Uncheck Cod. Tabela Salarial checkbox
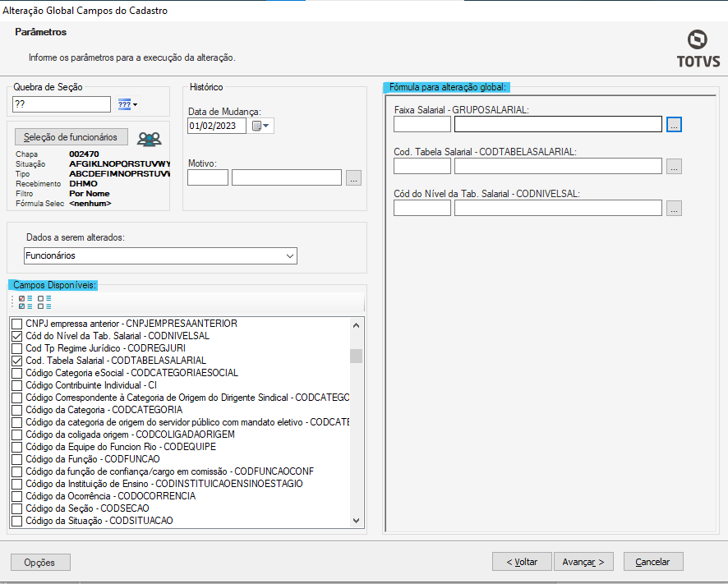The height and width of the screenshot is (584, 728). click(x=17, y=361)
